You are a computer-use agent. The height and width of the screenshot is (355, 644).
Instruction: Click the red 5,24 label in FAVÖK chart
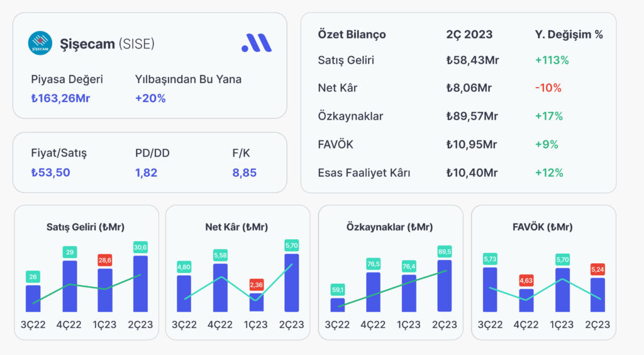click(x=597, y=269)
